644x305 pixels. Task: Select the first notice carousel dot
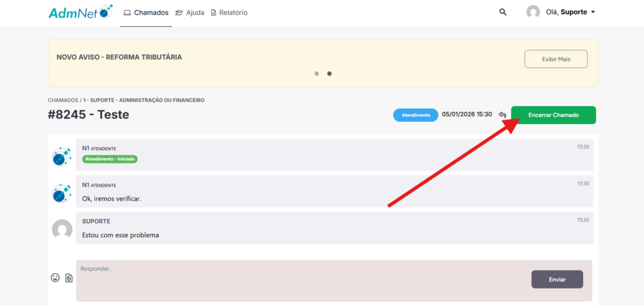(x=317, y=74)
